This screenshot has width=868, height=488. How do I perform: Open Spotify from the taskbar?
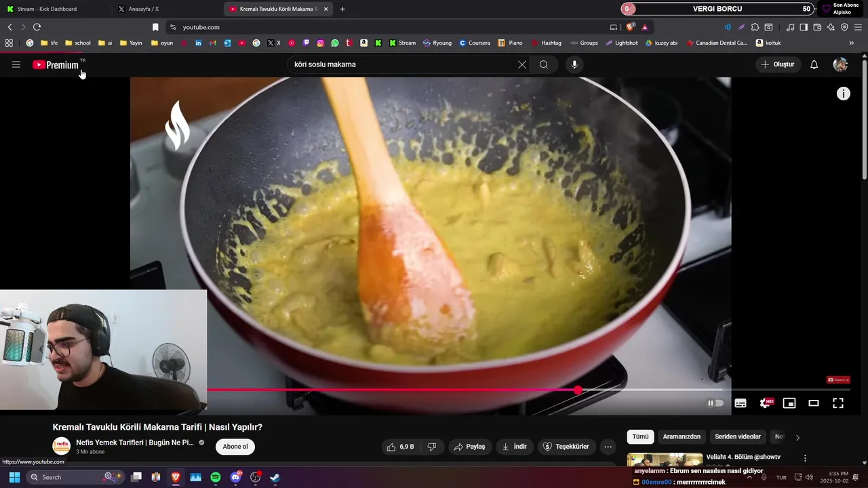(216, 477)
